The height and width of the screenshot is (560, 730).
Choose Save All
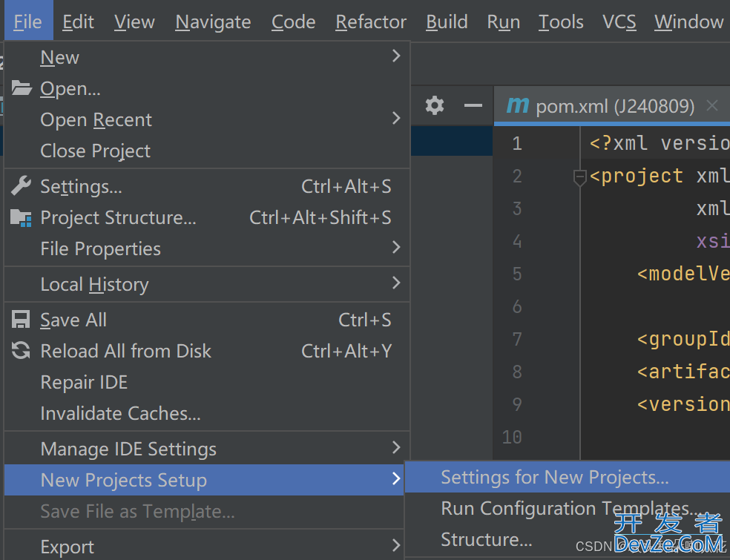(x=207, y=320)
